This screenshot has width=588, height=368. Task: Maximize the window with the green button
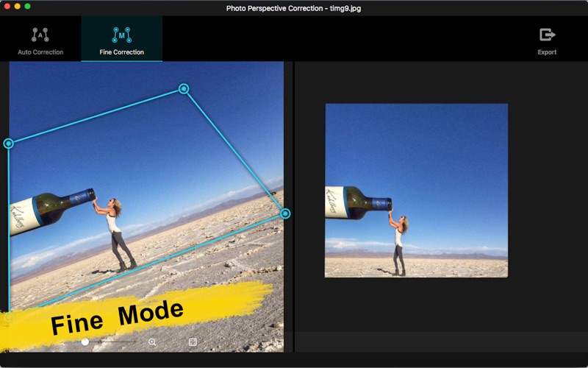coord(27,7)
